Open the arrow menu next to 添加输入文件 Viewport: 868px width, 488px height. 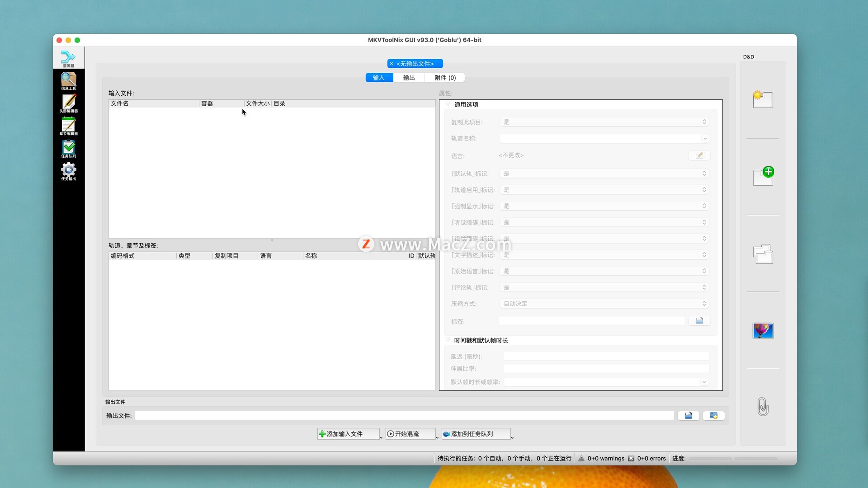click(x=381, y=437)
